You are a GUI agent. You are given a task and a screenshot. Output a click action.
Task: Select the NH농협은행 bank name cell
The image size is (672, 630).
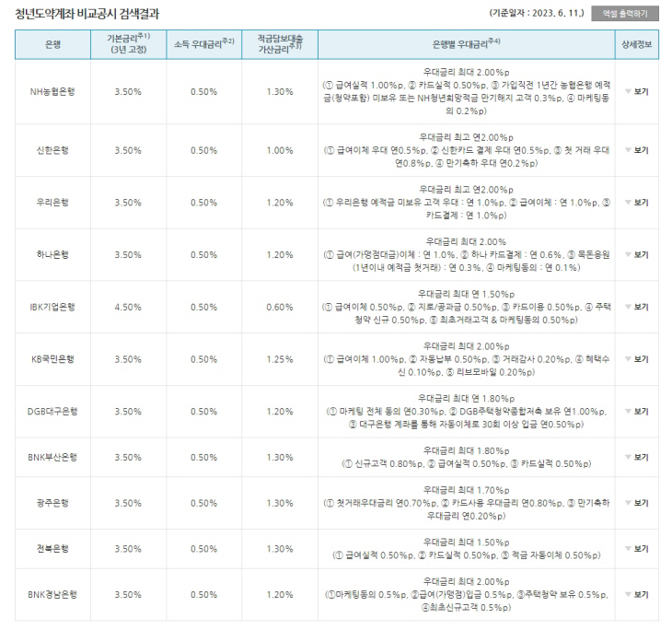tap(52, 92)
